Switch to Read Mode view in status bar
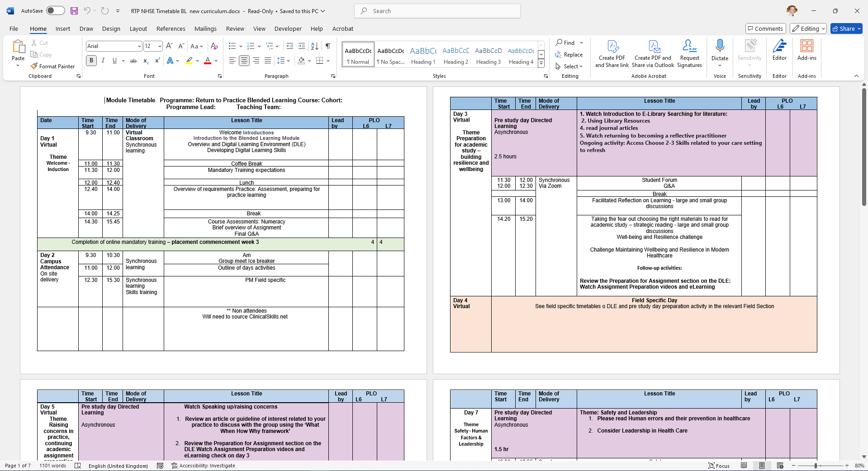868x471 pixels. pyautogui.click(x=744, y=466)
